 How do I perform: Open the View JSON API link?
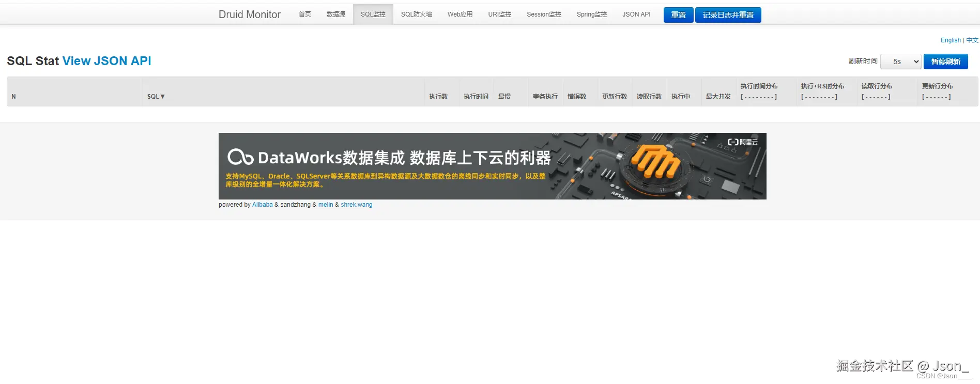click(x=107, y=61)
